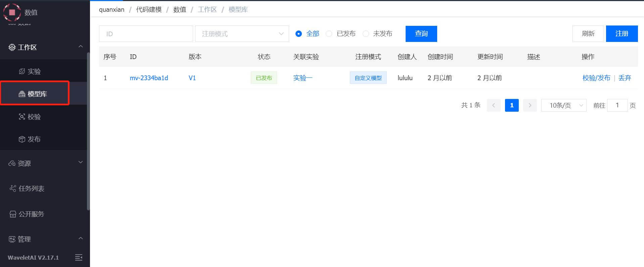Click the 实验 flask icon in sidebar

[x=22, y=71]
